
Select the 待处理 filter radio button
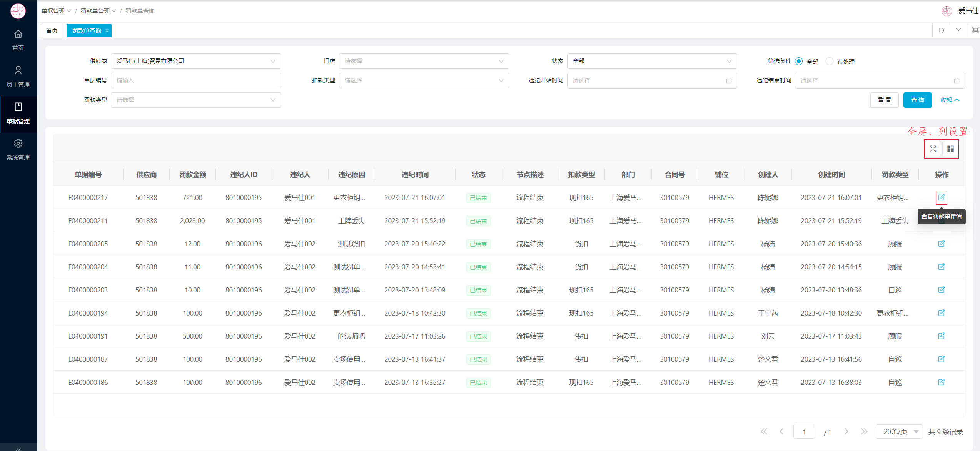(x=830, y=62)
